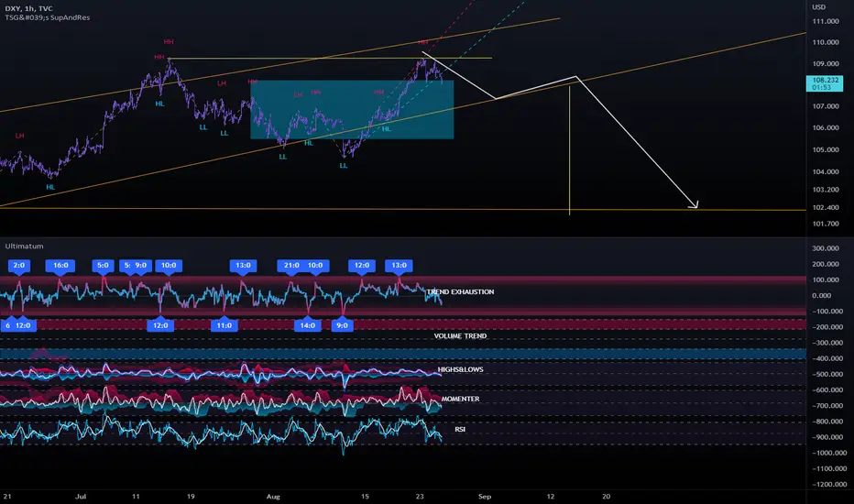Click the 102.400 price axis label
This screenshot has height=504, width=854.
pyautogui.click(x=826, y=208)
